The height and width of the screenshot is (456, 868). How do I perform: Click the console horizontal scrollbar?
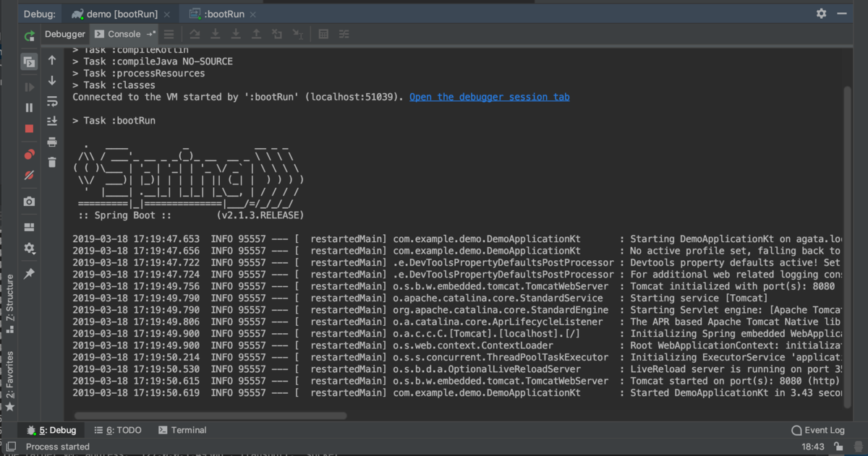point(210,416)
